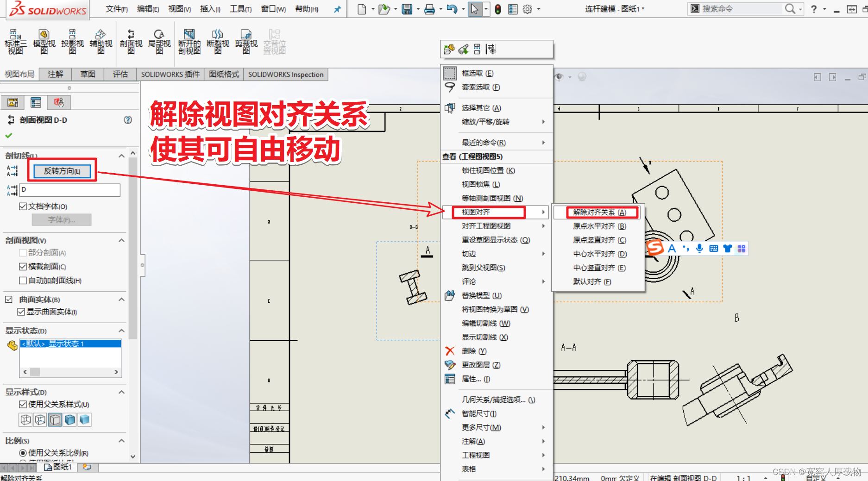The height and width of the screenshot is (481, 868).
Task: Choose Wireframe display style icon
Action: 26,420
